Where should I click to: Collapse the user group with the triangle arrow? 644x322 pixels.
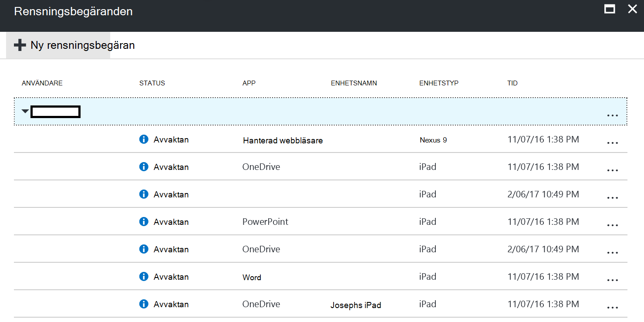click(25, 112)
